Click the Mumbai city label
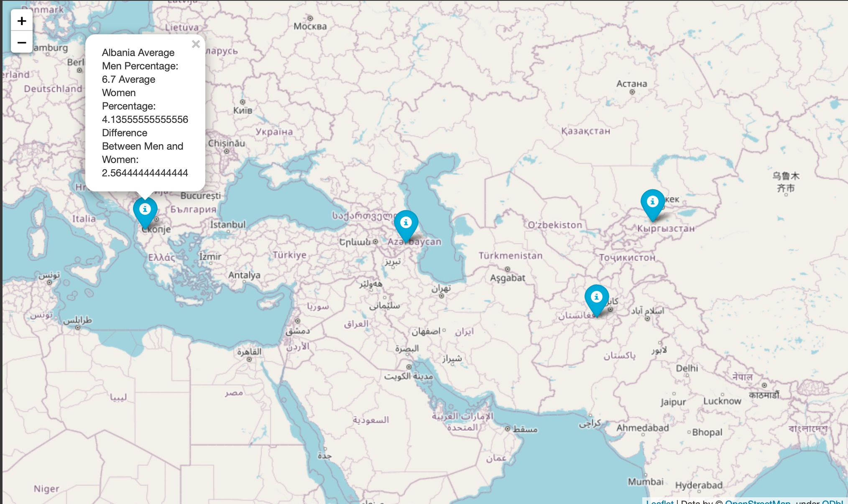The height and width of the screenshot is (504, 848). pyautogui.click(x=646, y=482)
